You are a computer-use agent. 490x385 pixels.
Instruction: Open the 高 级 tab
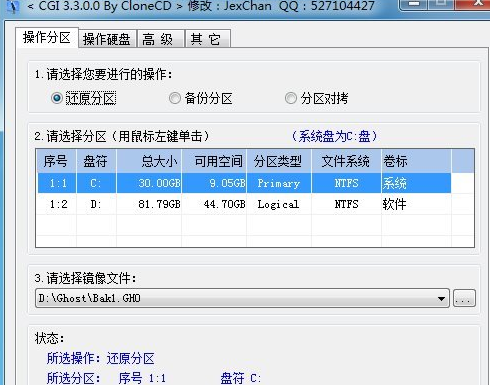pos(160,39)
